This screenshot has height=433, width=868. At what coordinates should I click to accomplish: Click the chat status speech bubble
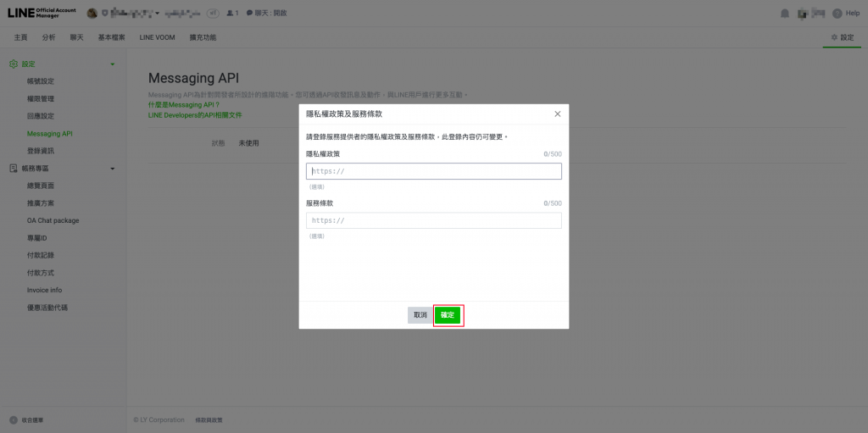coord(250,13)
